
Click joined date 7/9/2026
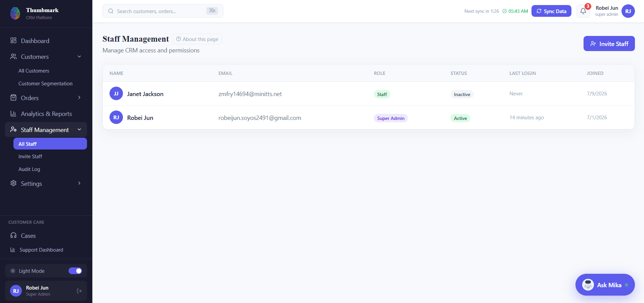[x=597, y=94]
